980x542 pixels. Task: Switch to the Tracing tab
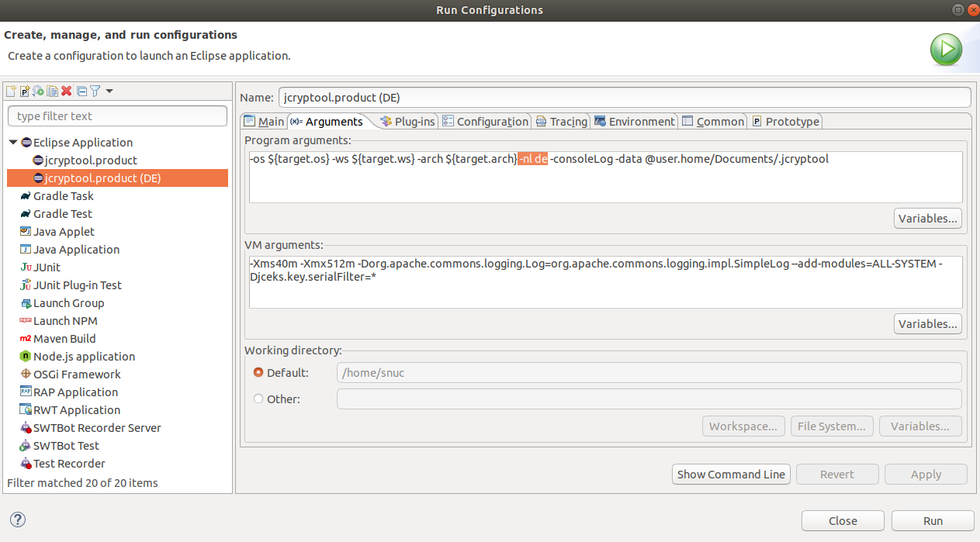point(562,122)
